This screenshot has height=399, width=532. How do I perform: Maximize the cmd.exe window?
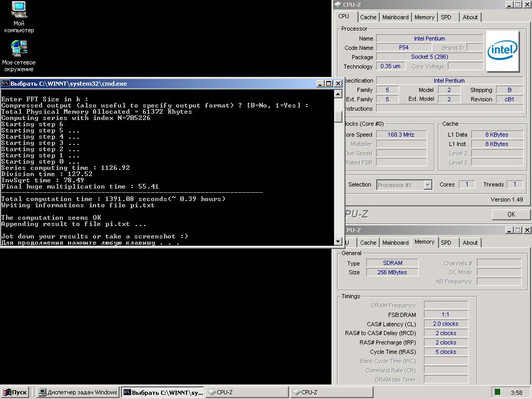329,84
